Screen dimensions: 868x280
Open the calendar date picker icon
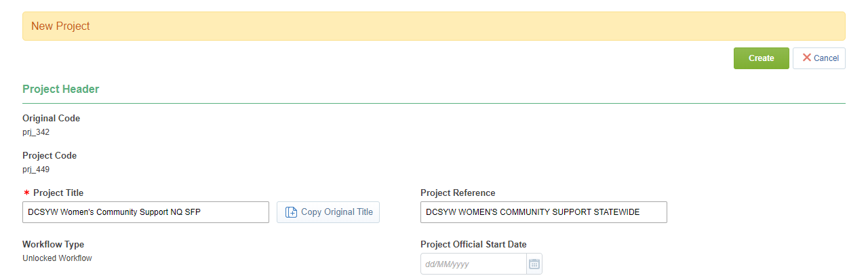tap(534, 264)
